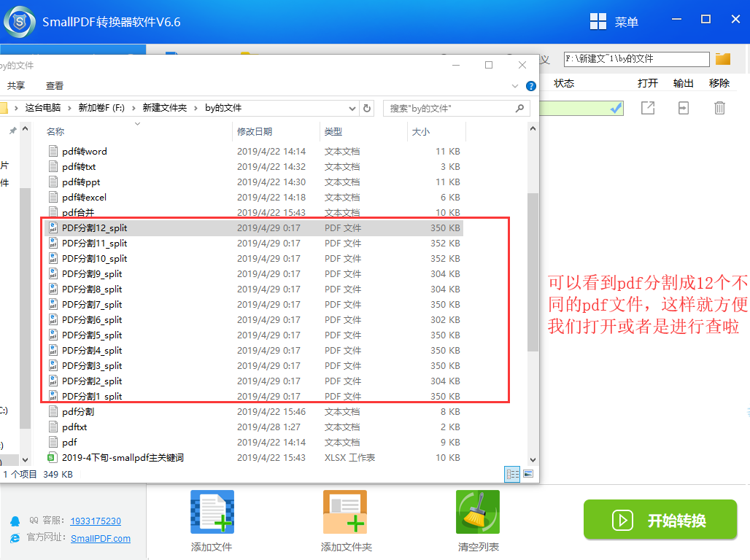This screenshot has height=560, width=750.
Task: Click the QQ penguin icon
Action: coord(15,521)
